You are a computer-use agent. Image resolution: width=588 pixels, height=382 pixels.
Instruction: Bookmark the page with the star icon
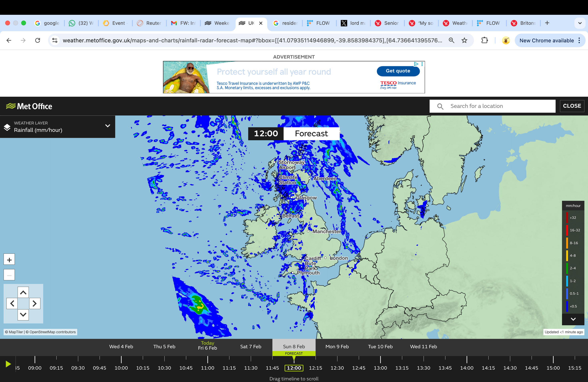(x=464, y=40)
